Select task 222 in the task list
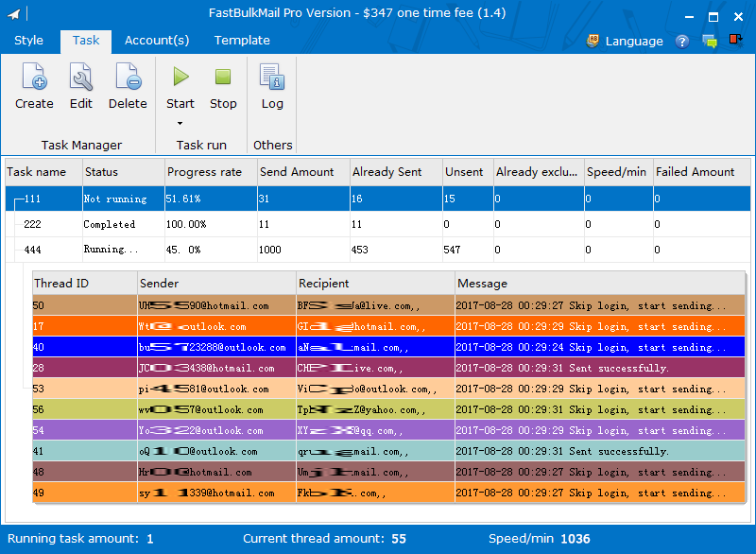The height and width of the screenshot is (554, 756). point(377,224)
